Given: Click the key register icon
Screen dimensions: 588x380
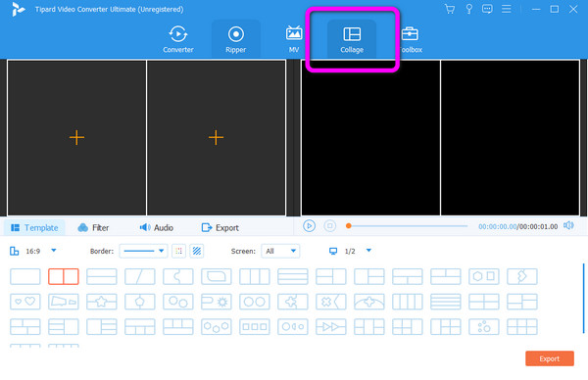Looking at the screenshot, I should [x=468, y=9].
